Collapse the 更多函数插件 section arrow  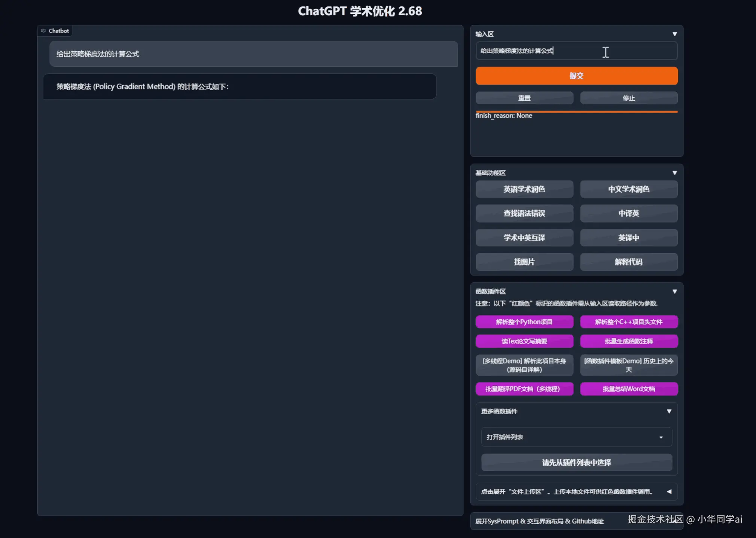669,412
